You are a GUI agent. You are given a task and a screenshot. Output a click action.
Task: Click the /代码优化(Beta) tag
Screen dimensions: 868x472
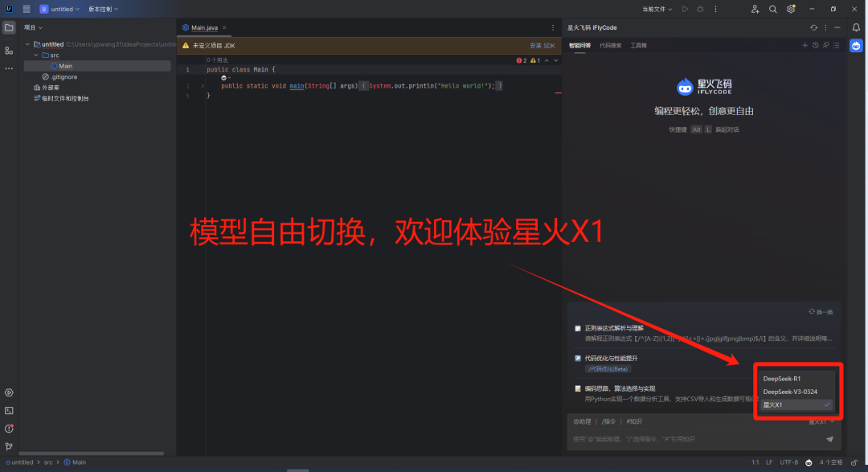[608, 369]
